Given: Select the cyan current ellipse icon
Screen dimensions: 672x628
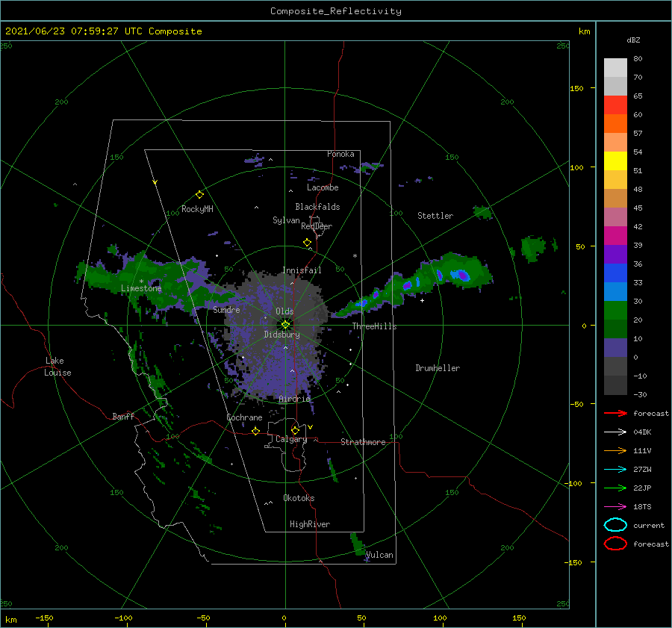Looking at the screenshot, I should [615, 525].
